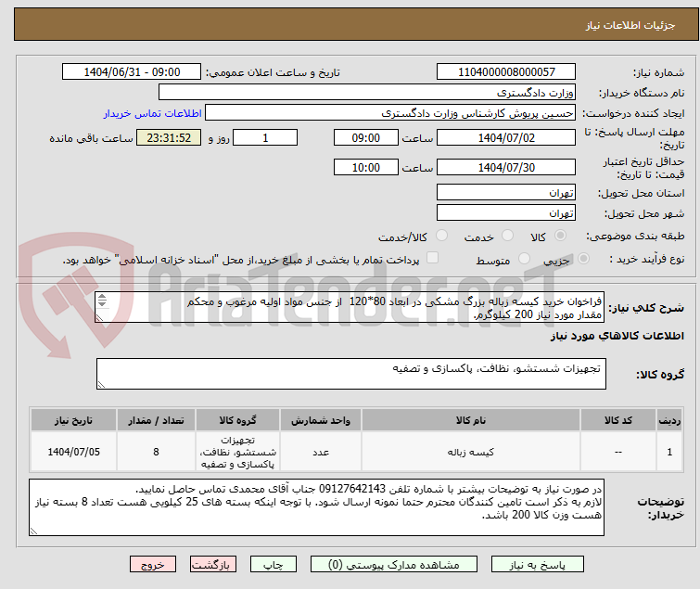
Task: Click the بازگشت back button
Action: [x=213, y=565]
